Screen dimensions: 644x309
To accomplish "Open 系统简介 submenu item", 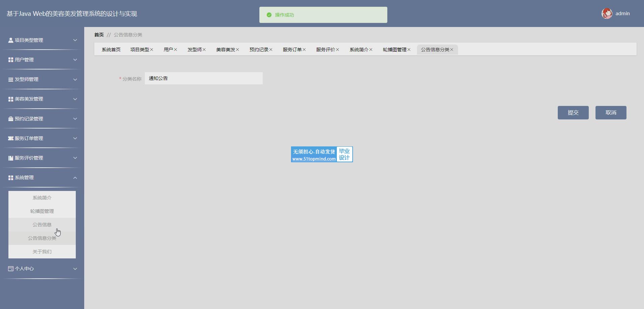I will (x=42, y=198).
